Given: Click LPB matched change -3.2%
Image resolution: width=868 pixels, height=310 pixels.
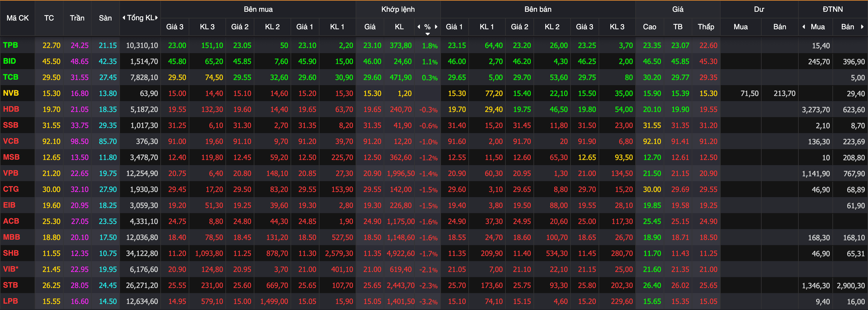Looking at the screenshot, I should pos(428,302).
